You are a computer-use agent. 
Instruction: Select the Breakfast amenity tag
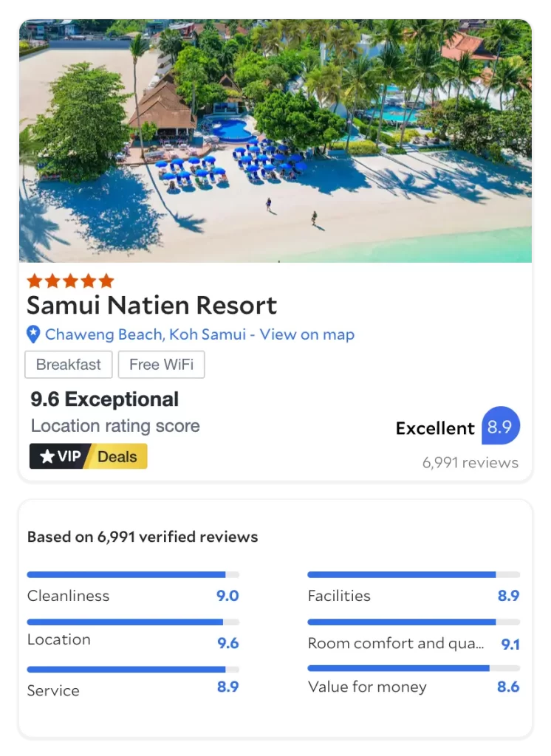click(x=69, y=365)
